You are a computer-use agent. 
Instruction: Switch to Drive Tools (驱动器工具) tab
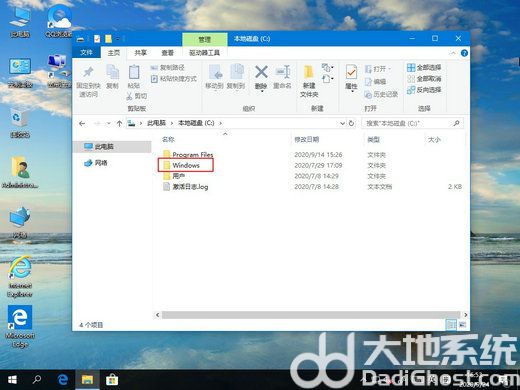(x=205, y=53)
